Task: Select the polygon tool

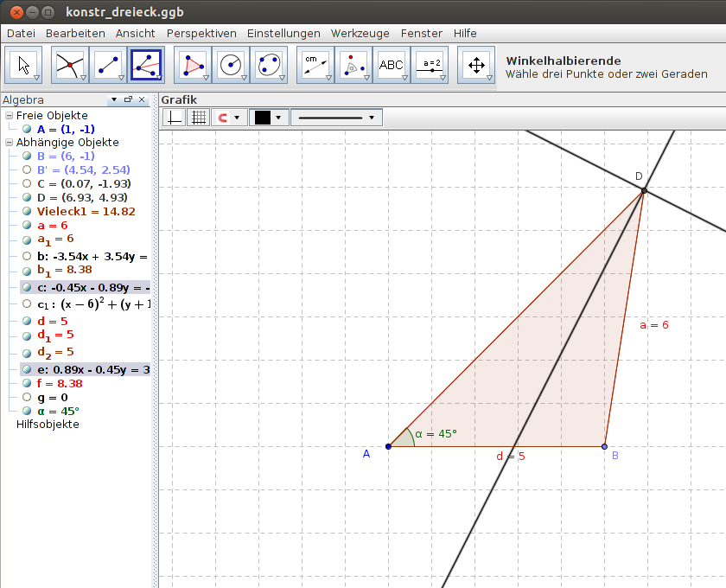Action: pos(192,64)
